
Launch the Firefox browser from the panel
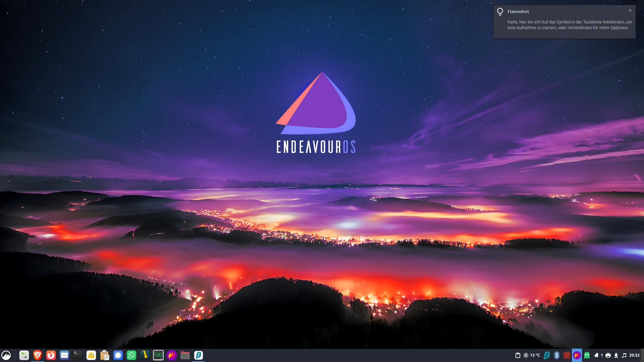click(x=51, y=355)
